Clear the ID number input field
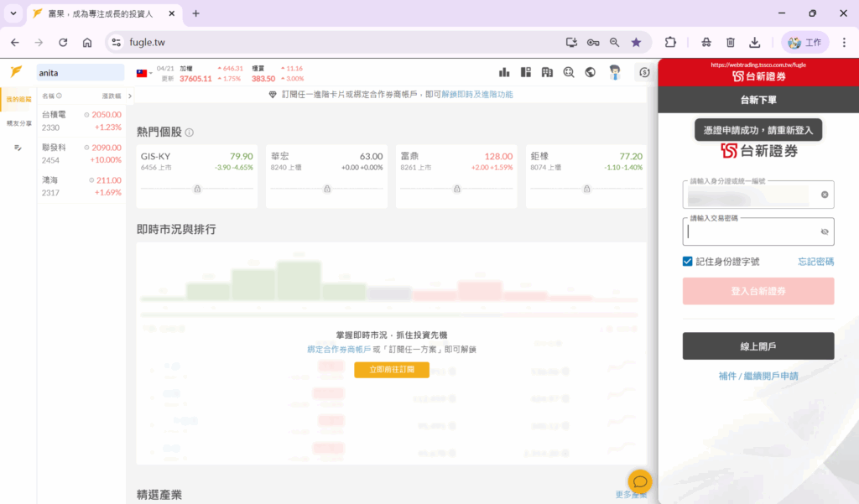 coord(824,195)
